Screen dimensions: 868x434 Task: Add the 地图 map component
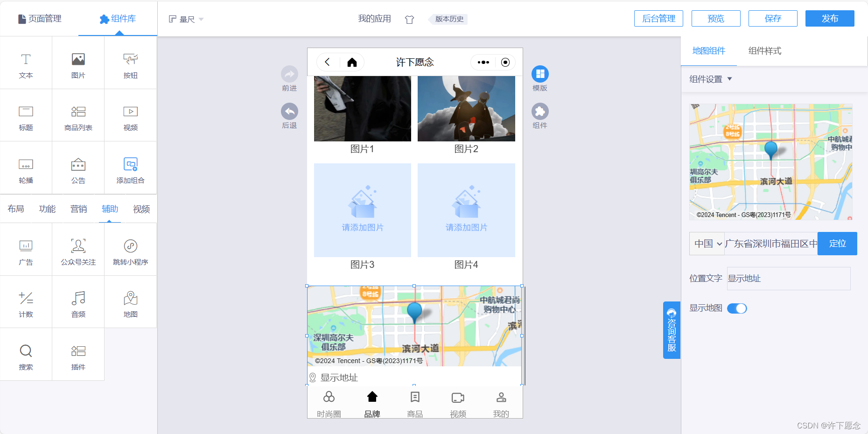[131, 302]
